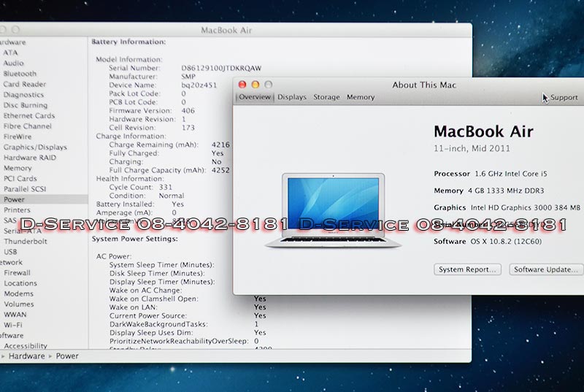The width and height of the screenshot is (584, 392).
Task: Click the Software version OS X 10.8.2 text
Action: point(506,242)
